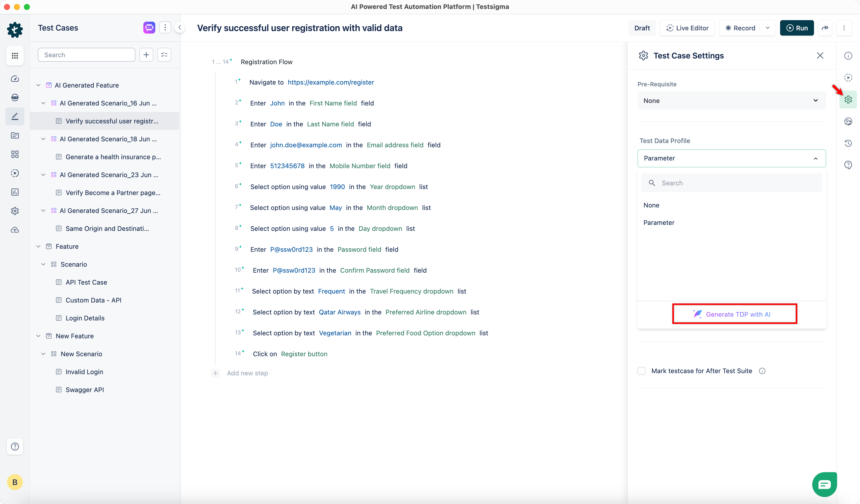This screenshot has height=504, width=860.
Task: Click the Run button
Action: pos(797,28)
